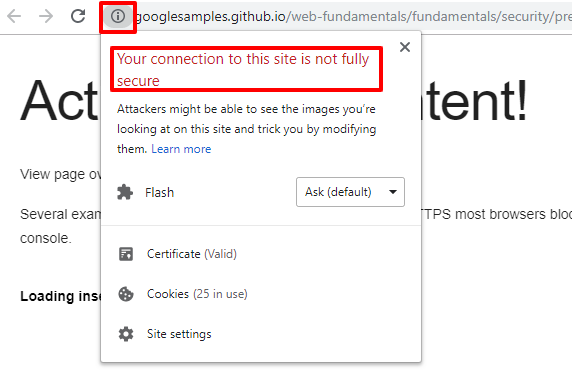This screenshot has width=572, height=374.
Task: Open the Flash 'Ask (default)' dropdown
Action: [x=350, y=192]
